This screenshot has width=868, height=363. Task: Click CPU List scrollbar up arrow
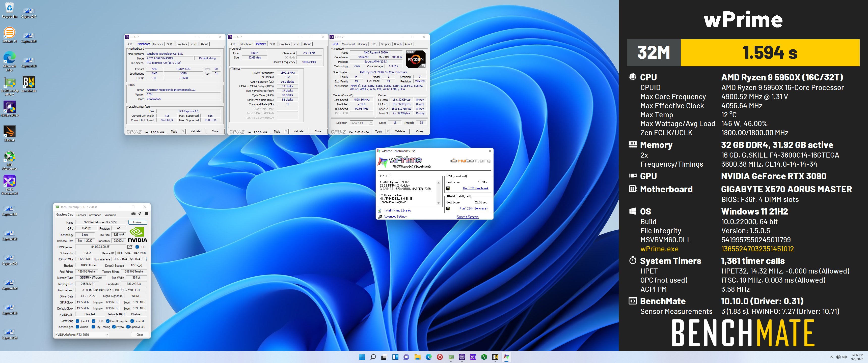[x=438, y=183]
